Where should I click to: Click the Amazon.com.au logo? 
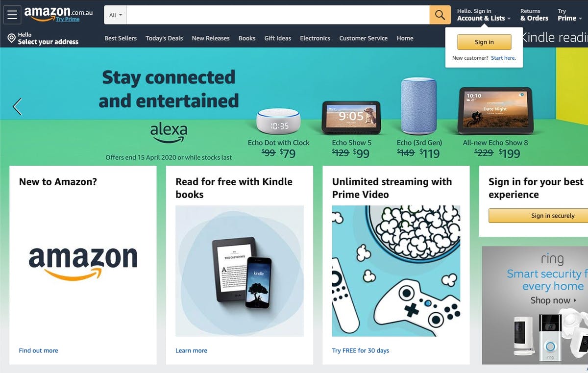[x=58, y=14]
